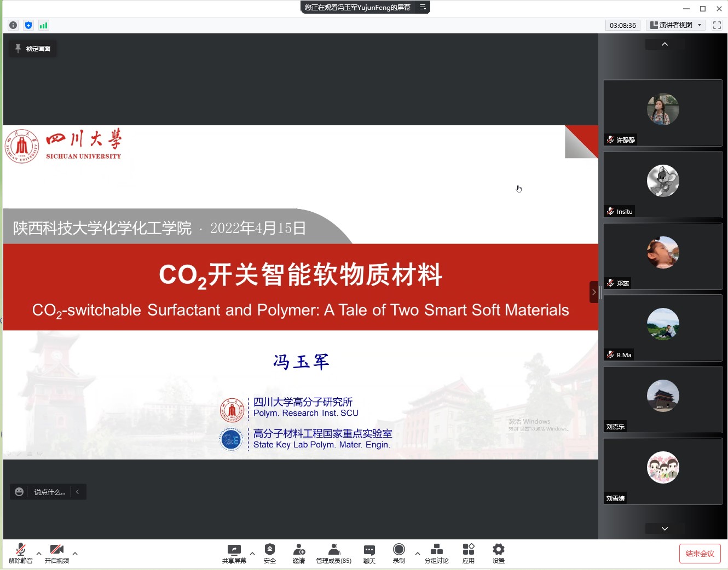The height and width of the screenshot is (570, 728).
Task: Click the 邀请 invite icon
Action: coord(299,553)
